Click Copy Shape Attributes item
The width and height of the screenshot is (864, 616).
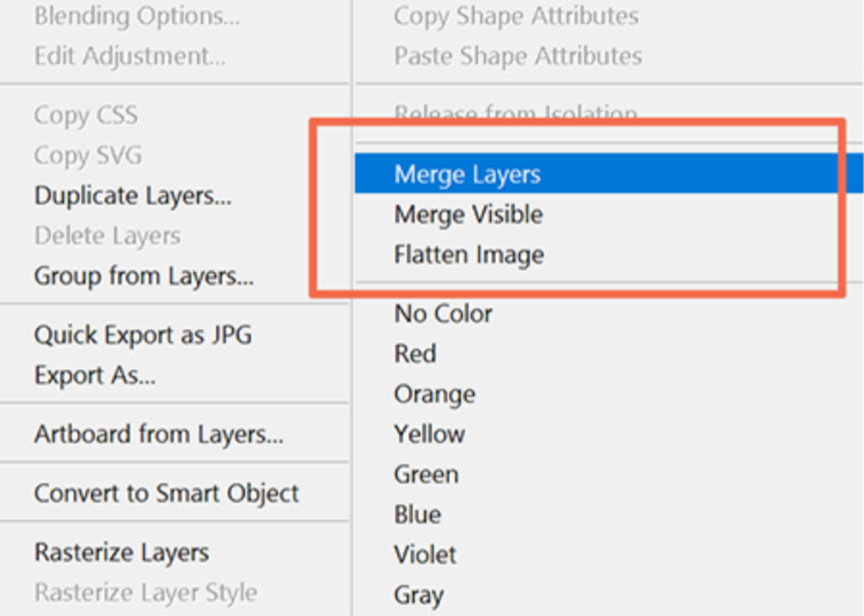516,16
